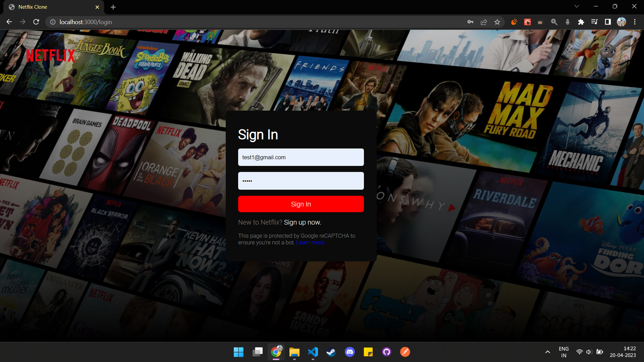Toggle Chrome side panel
Viewport: 644px width, 362px height.
pos(608,22)
